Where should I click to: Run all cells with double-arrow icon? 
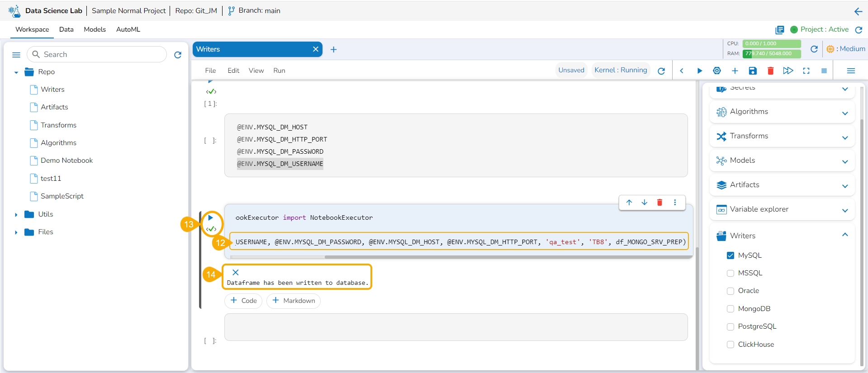pyautogui.click(x=788, y=71)
